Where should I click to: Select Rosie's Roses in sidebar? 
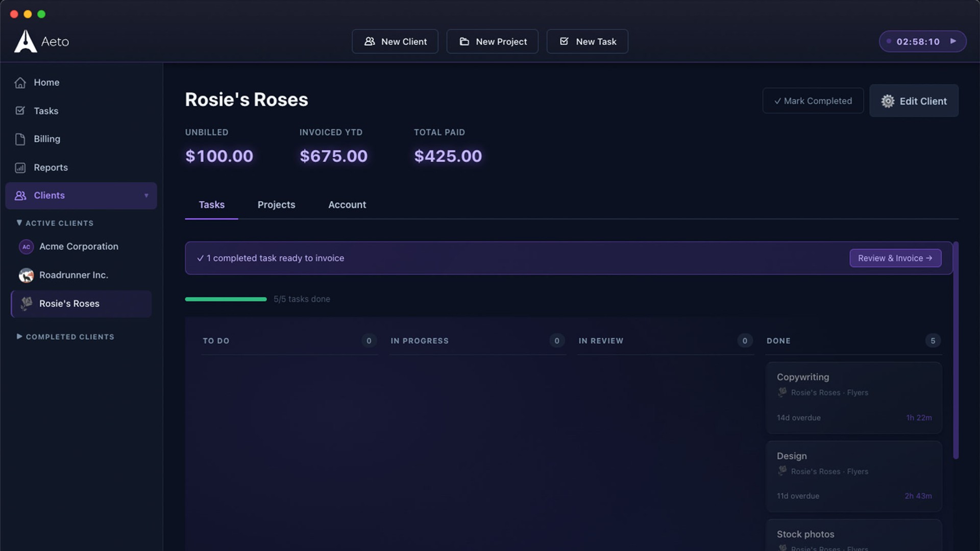coord(81,304)
